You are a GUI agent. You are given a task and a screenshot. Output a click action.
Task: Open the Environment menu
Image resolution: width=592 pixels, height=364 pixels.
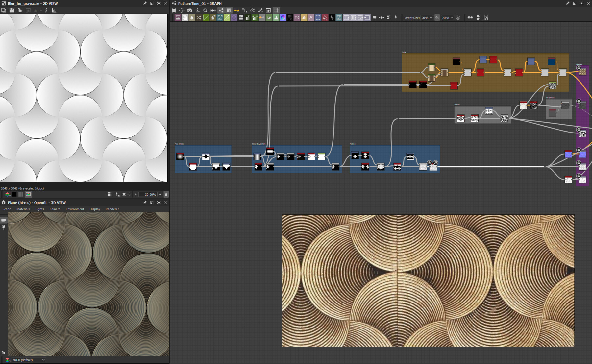pos(75,209)
